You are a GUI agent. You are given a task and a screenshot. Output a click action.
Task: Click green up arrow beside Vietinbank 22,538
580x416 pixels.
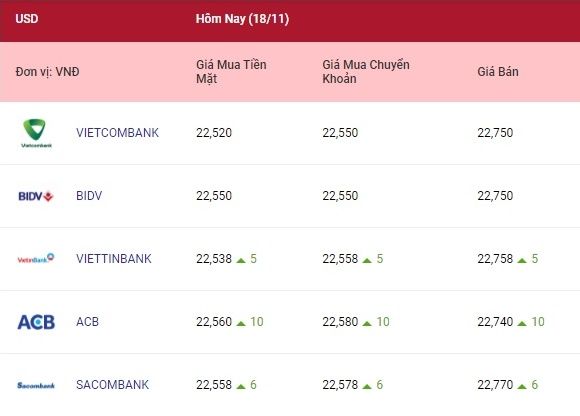(x=241, y=260)
